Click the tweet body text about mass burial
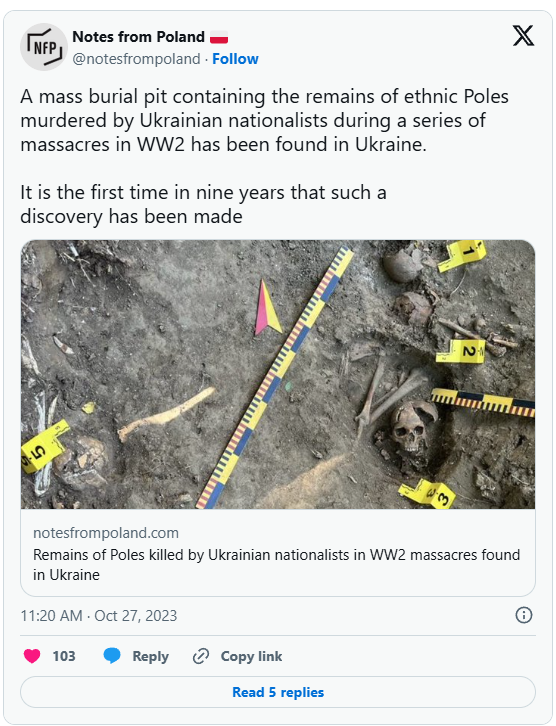This screenshot has width=556, height=726. (x=264, y=120)
